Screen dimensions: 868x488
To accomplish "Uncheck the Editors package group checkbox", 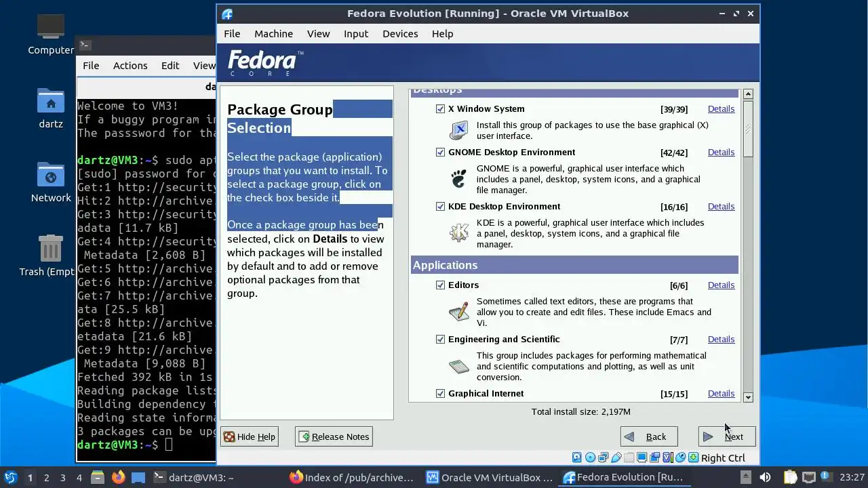I will pos(440,285).
